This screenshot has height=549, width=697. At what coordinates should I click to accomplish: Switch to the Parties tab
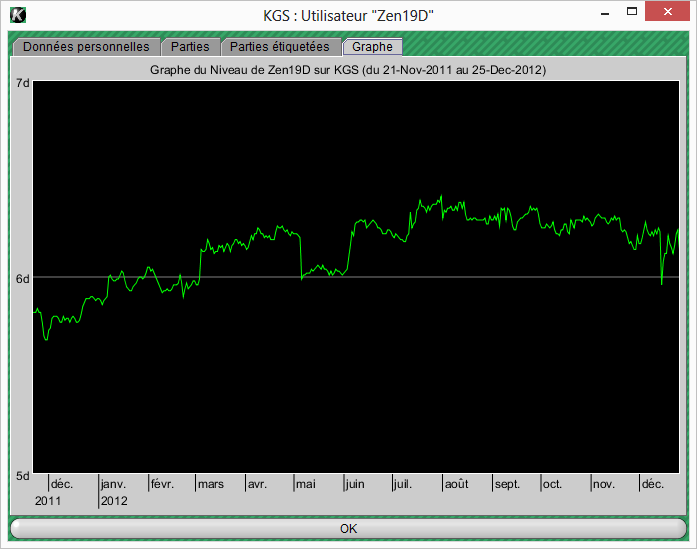190,47
